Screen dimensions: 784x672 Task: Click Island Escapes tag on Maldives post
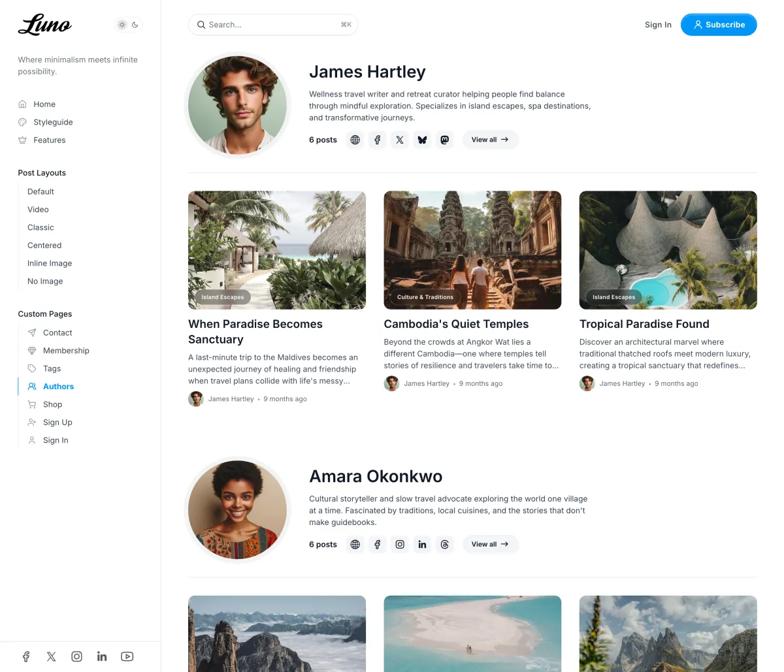[x=223, y=297]
